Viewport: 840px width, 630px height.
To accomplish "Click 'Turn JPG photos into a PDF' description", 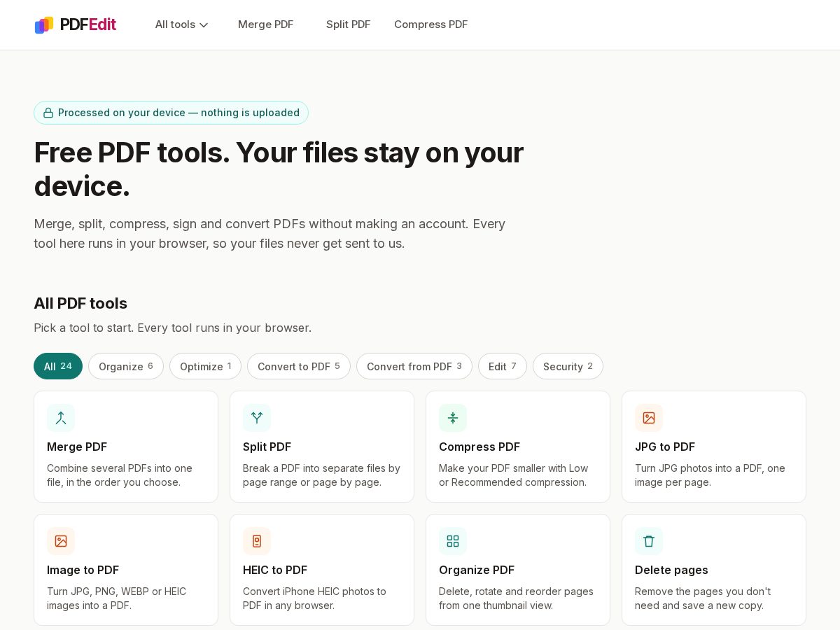I will tap(710, 475).
